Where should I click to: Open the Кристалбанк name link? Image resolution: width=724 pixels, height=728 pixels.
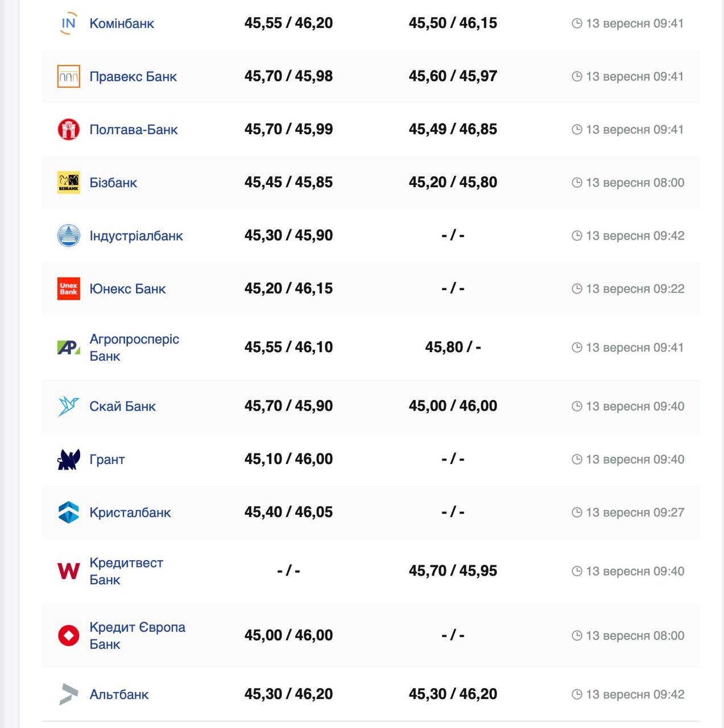(130, 512)
